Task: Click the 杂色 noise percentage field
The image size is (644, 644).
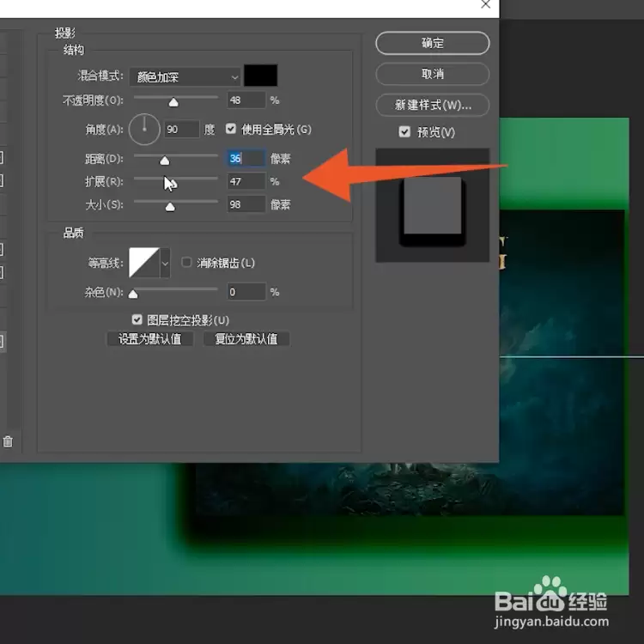Action: (x=246, y=292)
